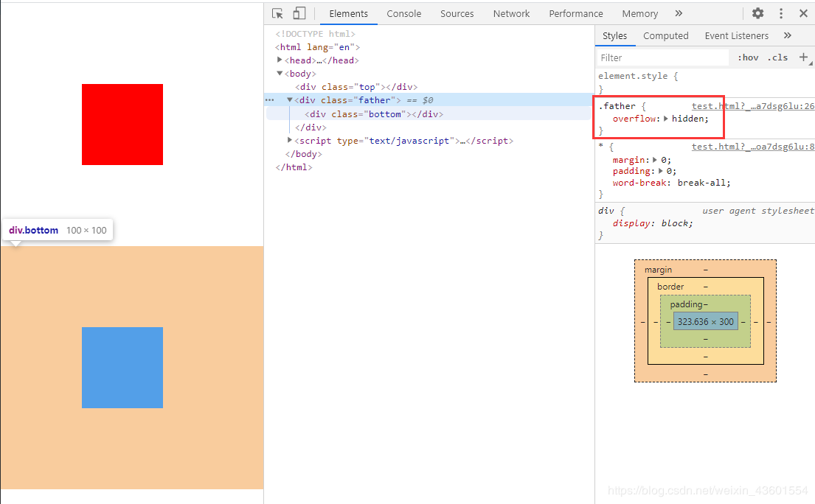This screenshot has height=504, width=815.
Task: Open the Performance tab
Action: click(576, 14)
